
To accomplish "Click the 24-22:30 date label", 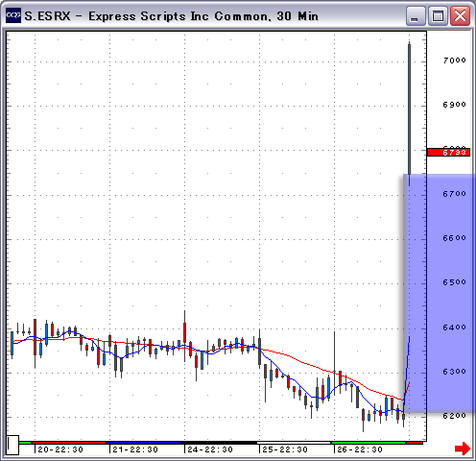I will [x=210, y=449].
